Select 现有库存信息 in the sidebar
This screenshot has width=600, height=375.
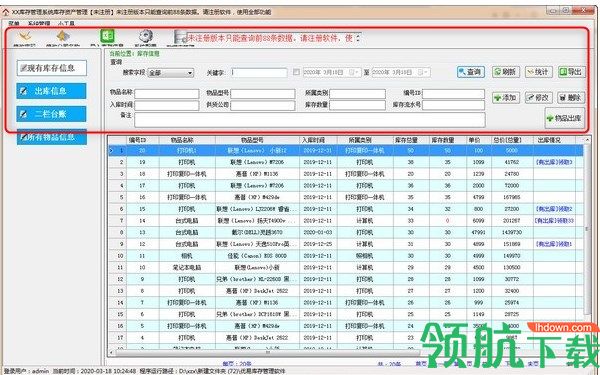click(x=52, y=68)
